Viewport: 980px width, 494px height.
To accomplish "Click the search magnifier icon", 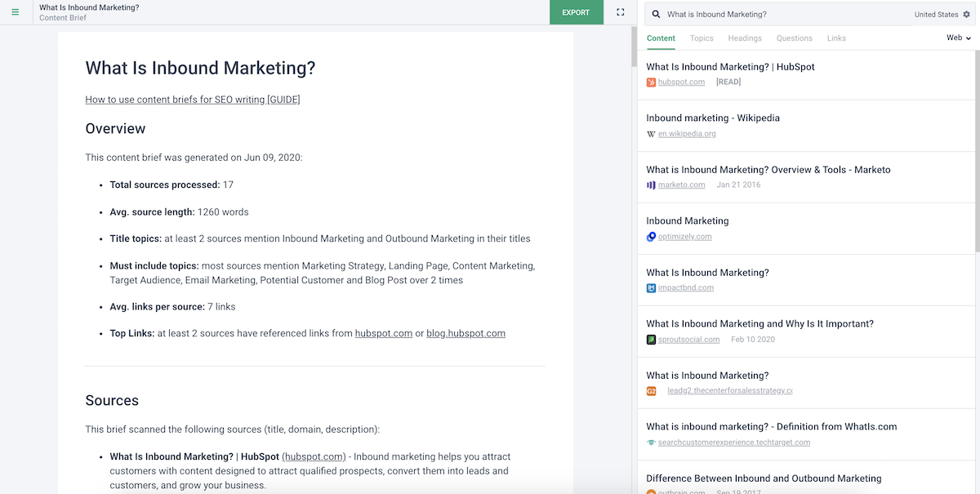I will click(x=656, y=14).
